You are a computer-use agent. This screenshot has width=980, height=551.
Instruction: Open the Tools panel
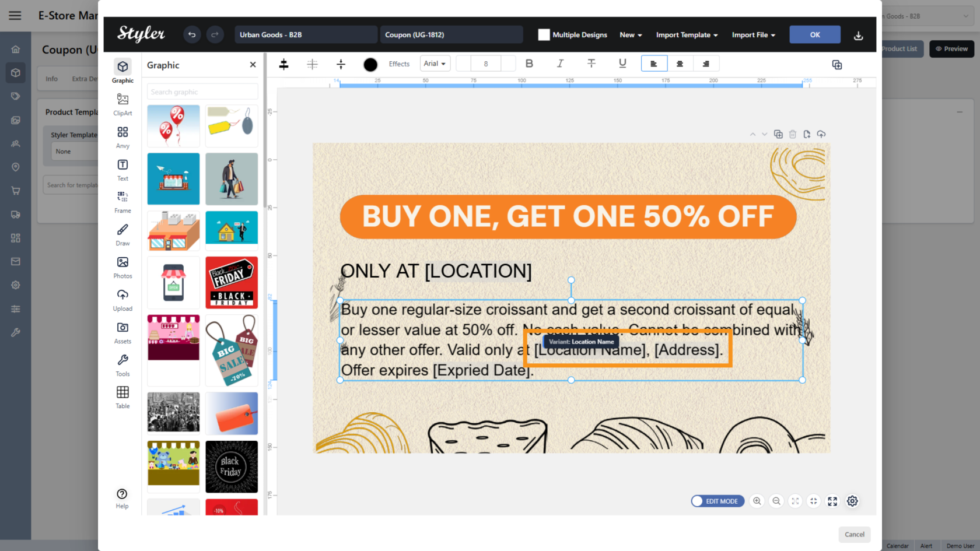click(x=123, y=365)
